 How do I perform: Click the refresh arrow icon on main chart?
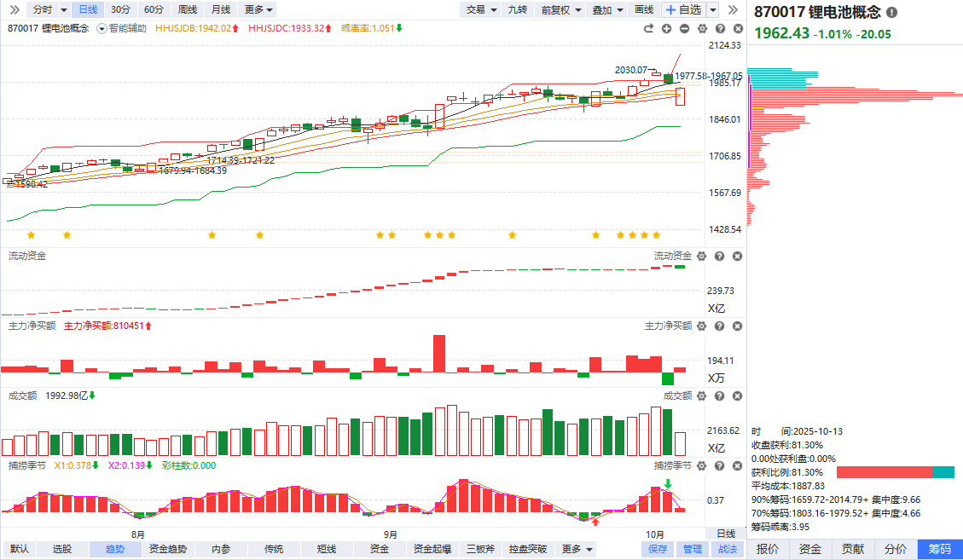648,28
